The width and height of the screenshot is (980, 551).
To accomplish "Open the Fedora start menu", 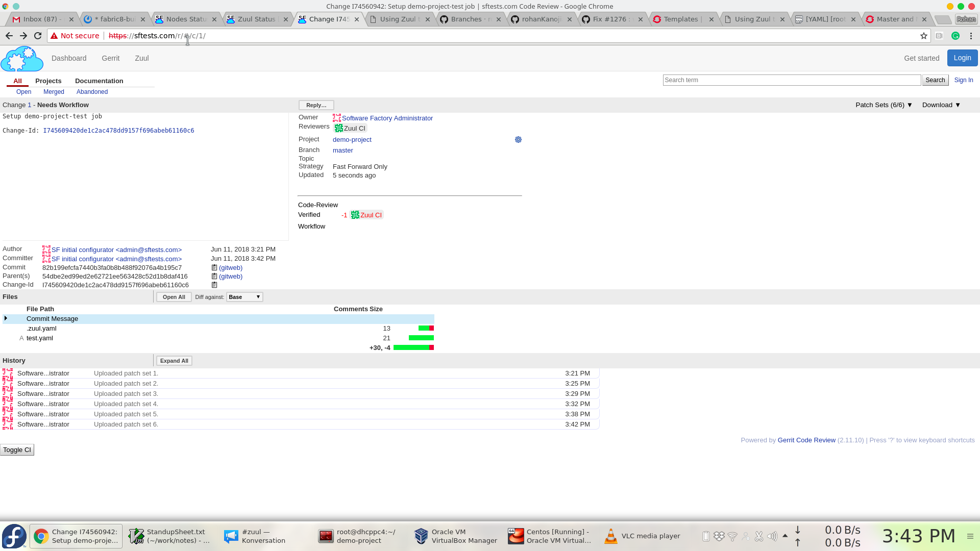I will pyautogui.click(x=14, y=536).
